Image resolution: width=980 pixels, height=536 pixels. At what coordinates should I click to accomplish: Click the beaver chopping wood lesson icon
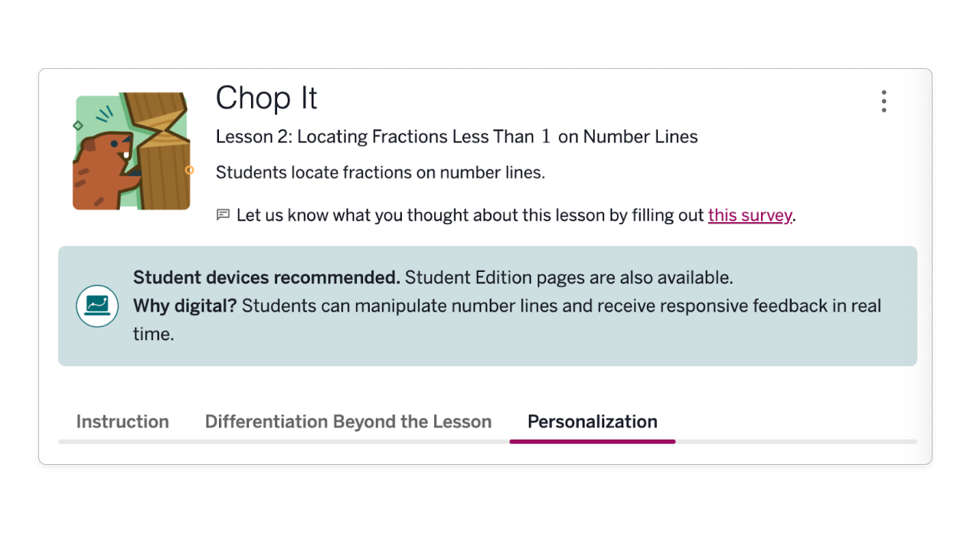click(131, 150)
